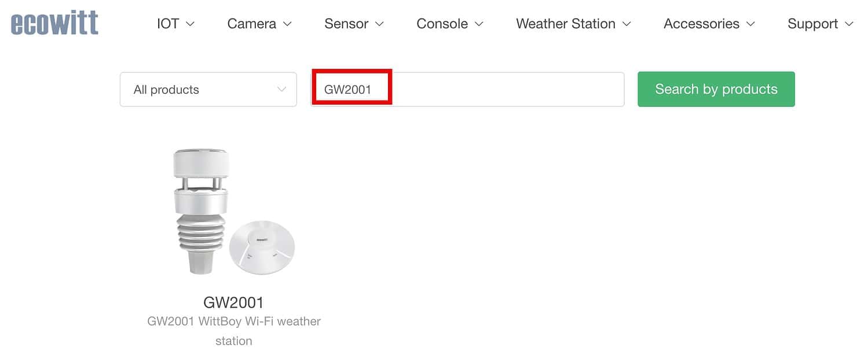Click the ecowitt logo
Screen dimensions: 868x362
54,22
